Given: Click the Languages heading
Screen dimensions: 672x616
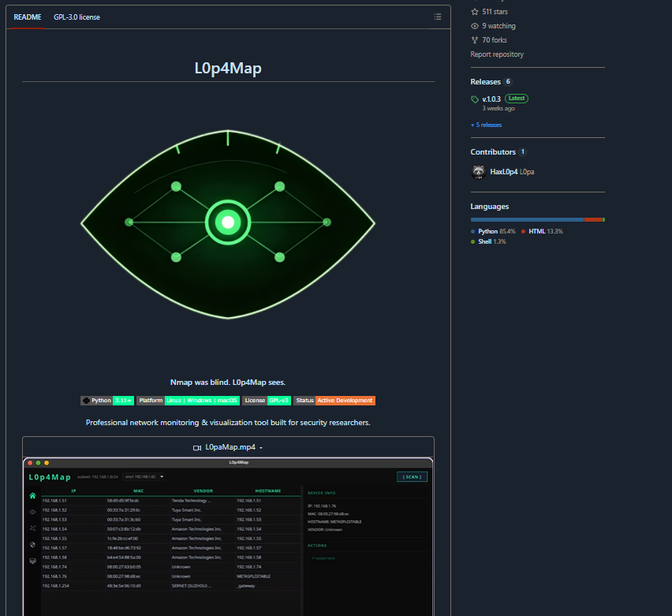Looking at the screenshot, I should (490, 207).
